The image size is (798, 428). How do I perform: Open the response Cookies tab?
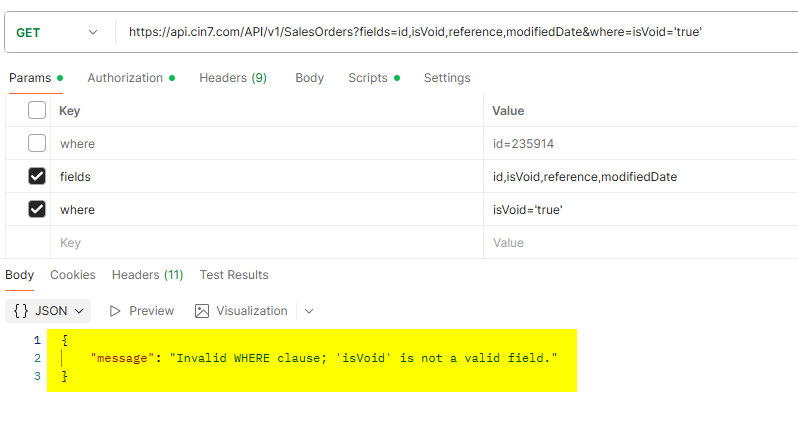(73, 275)
